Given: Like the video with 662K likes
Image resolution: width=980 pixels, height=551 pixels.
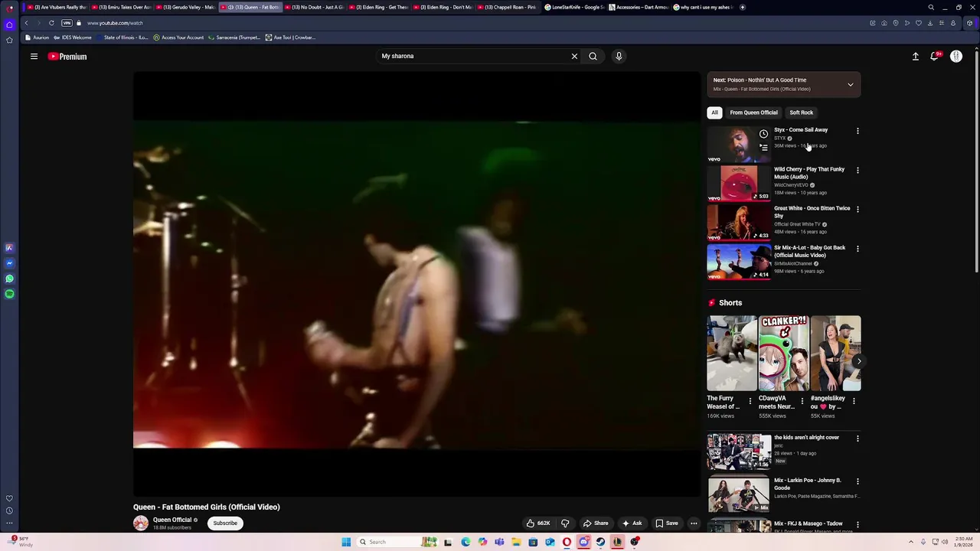Looking at the screenshot, I should click(x=538, y=523).
